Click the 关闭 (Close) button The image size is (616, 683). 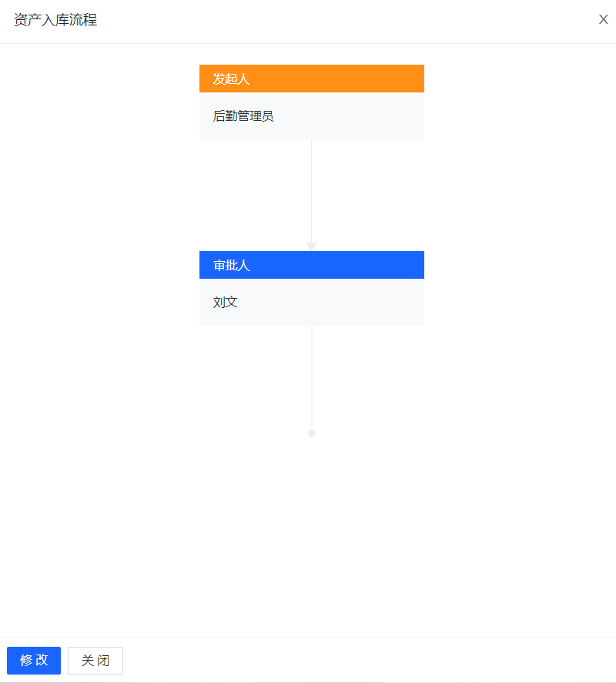[x=95, y=660]
